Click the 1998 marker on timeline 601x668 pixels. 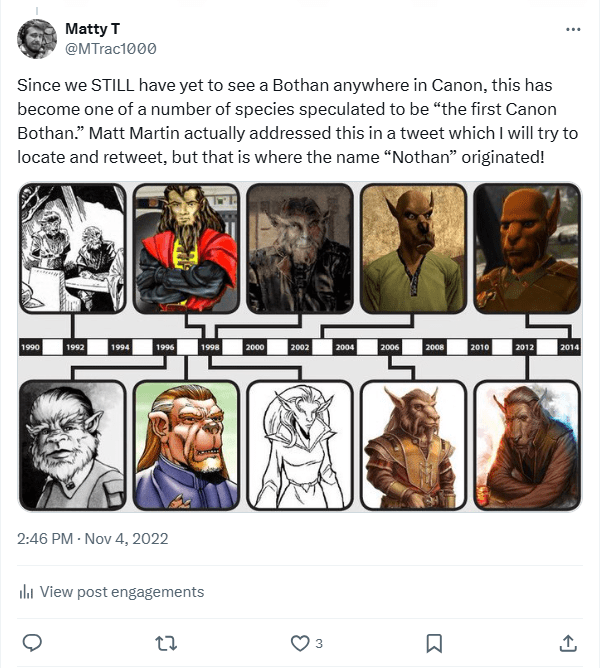(210, 346)
